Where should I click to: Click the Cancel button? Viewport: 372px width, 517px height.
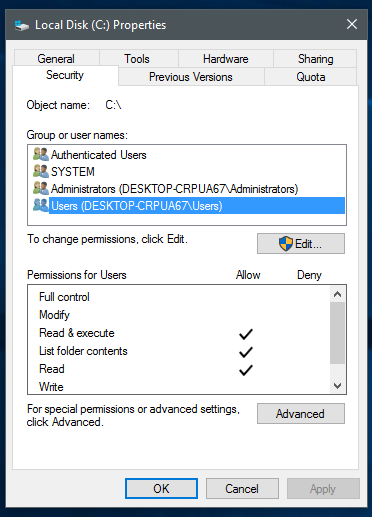242,489
